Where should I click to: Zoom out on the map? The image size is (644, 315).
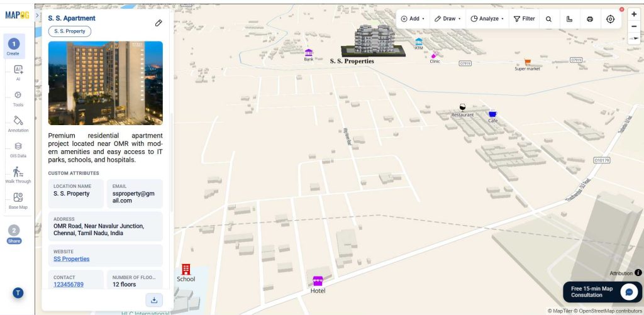tap(634, 26)
